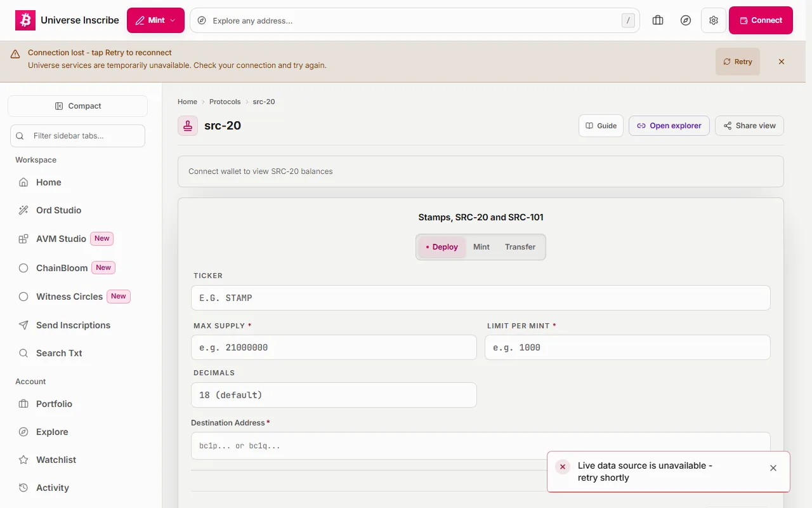Toggle the Compact sidebar mode
This screenshot has height=508, width=812.
pos(77,106)
